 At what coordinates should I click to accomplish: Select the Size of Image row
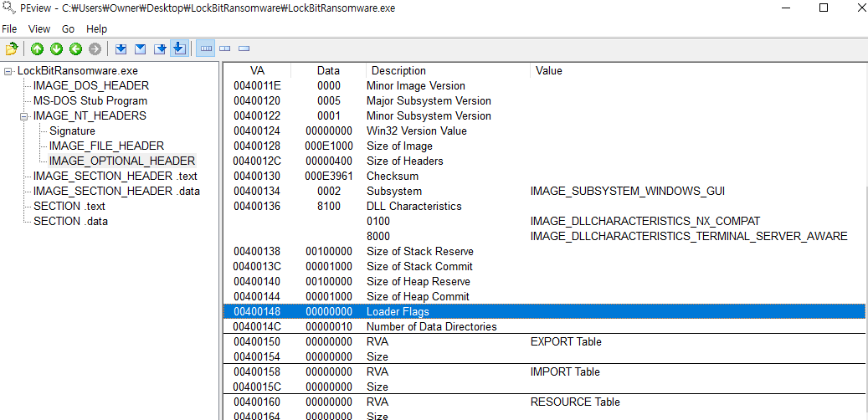tap(545, 146)
